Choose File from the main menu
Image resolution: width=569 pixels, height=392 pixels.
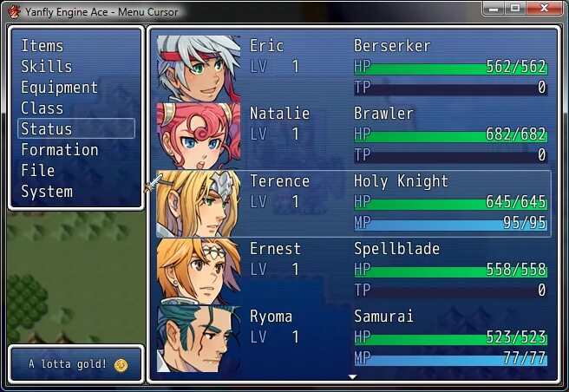tap(38, 171)
